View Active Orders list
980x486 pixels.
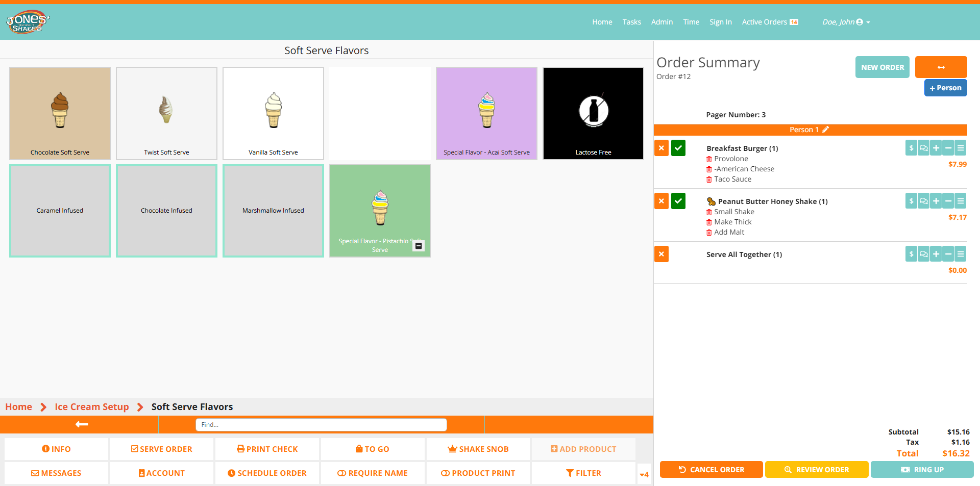(x=770, y=22)
